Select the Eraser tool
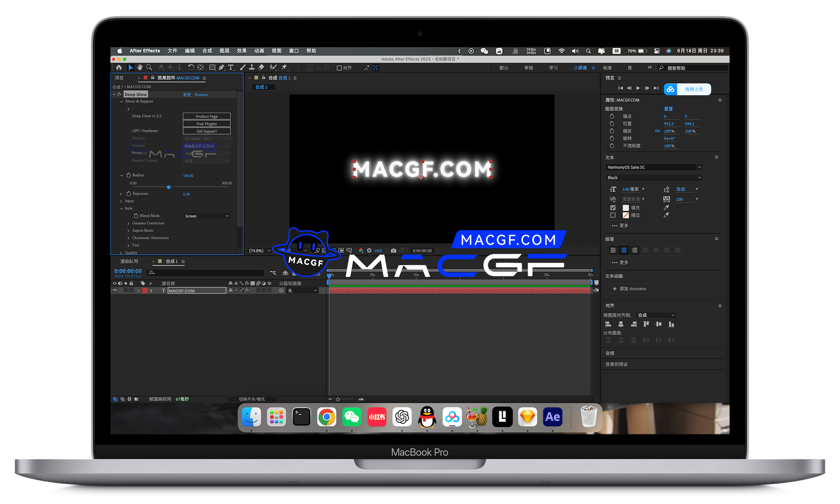The height and width of the screenshot is (504, 840). tap(261, 67)
